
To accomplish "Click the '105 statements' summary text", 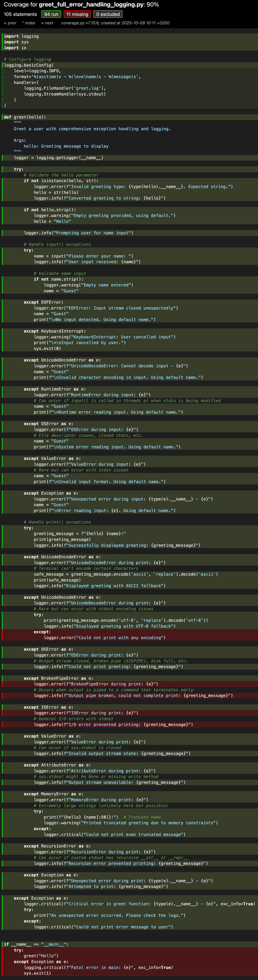I will (21, 14).
